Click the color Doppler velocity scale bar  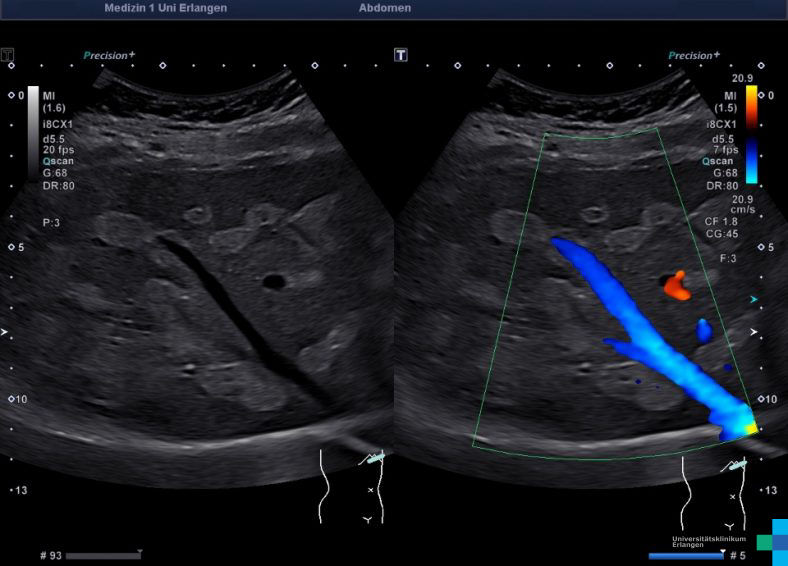tap(751, 134)
